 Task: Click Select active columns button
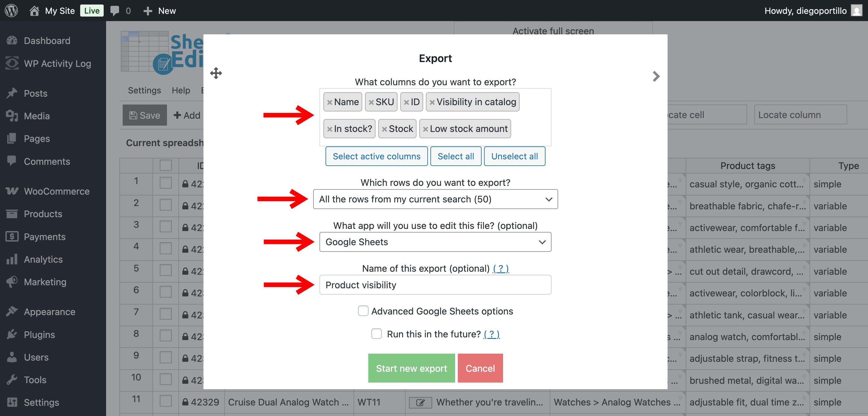[376, 156]
